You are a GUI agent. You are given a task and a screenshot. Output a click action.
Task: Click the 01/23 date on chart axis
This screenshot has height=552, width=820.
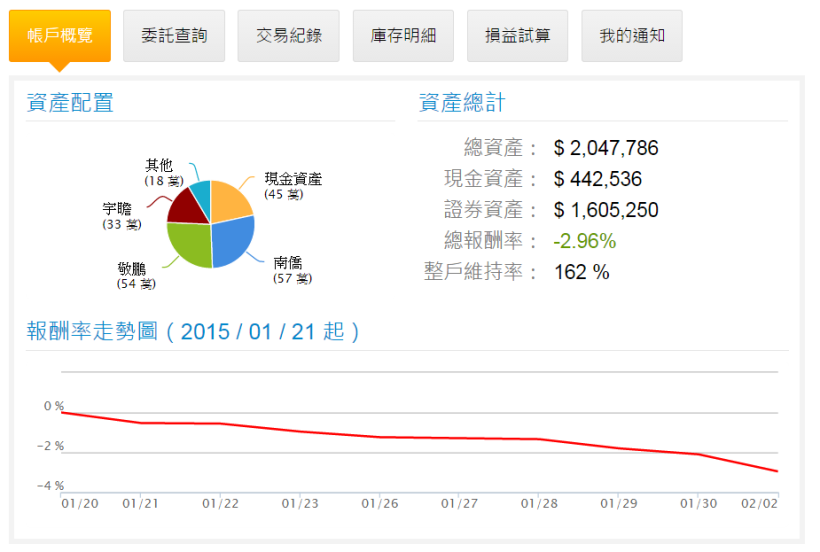coord(300,504)
